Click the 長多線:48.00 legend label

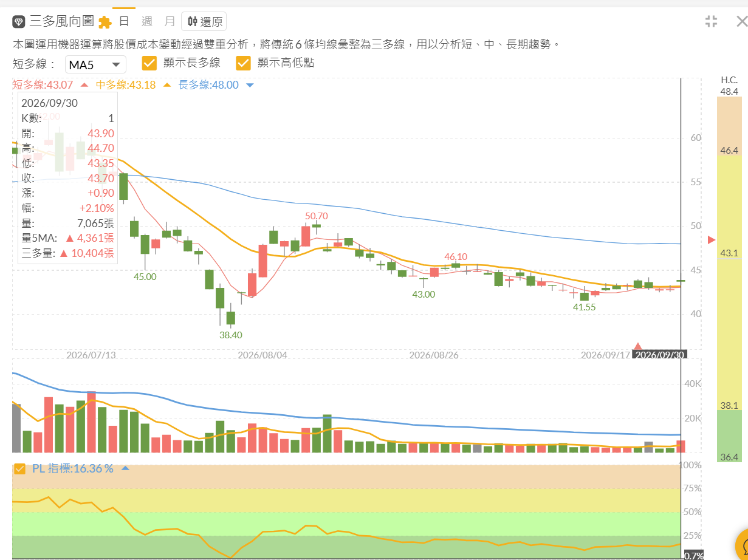[x=208, y=85]
